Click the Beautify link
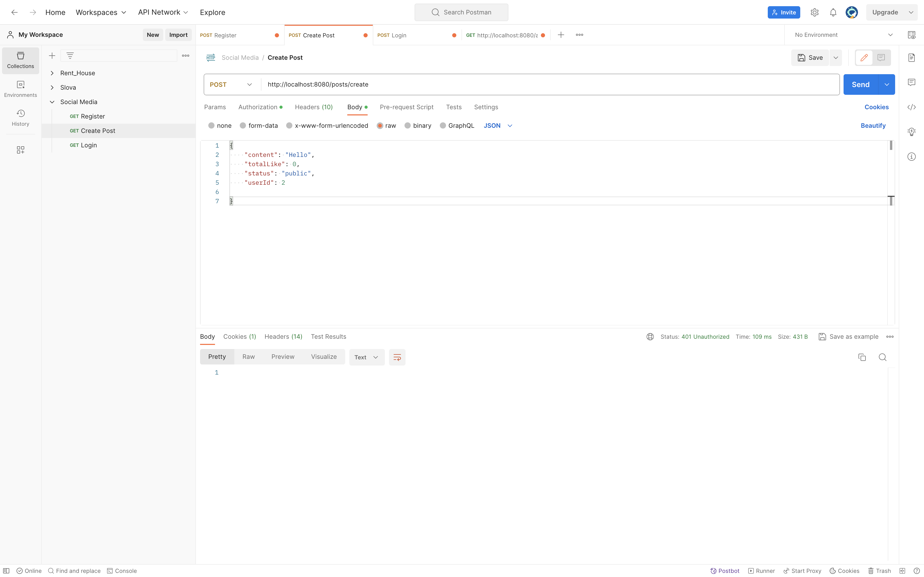 (873, 125)
